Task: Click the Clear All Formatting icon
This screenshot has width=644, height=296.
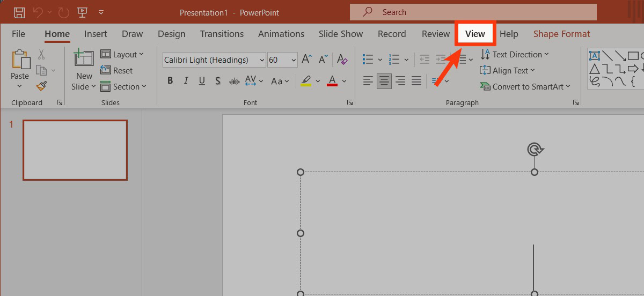Action: [341, 60]
